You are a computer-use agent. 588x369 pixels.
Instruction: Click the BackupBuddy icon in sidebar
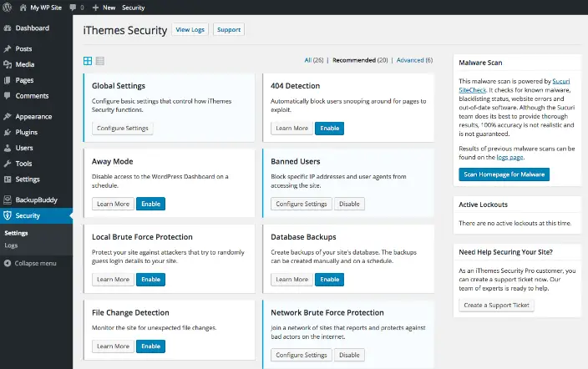click(x=8, y=200)
